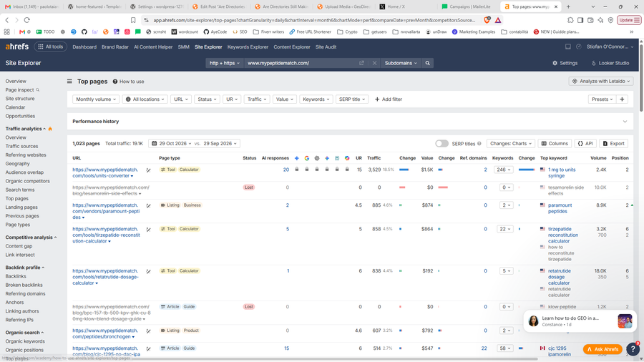
Task: Open Backlinks in sidebar
Action: click(x=16, y=276)
